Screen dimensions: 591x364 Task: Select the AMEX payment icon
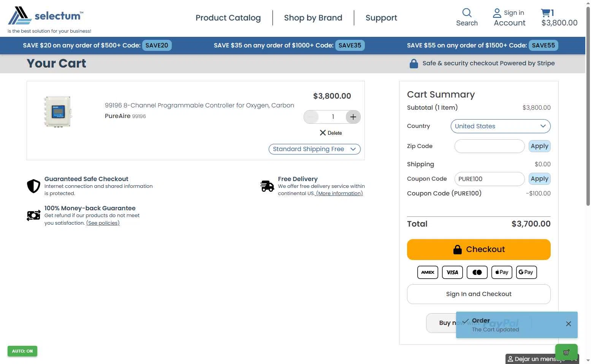(428, 272)
